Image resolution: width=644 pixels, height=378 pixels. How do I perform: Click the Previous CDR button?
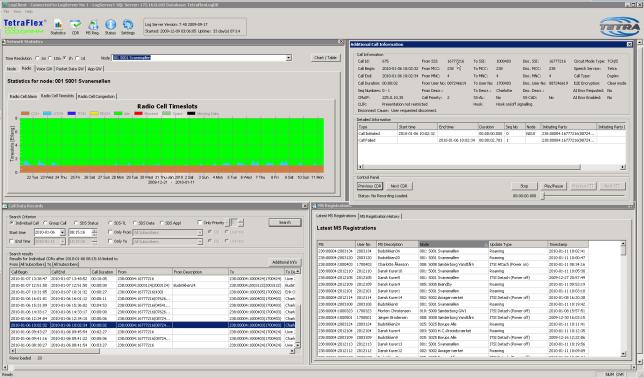click(x=370, y=186)
